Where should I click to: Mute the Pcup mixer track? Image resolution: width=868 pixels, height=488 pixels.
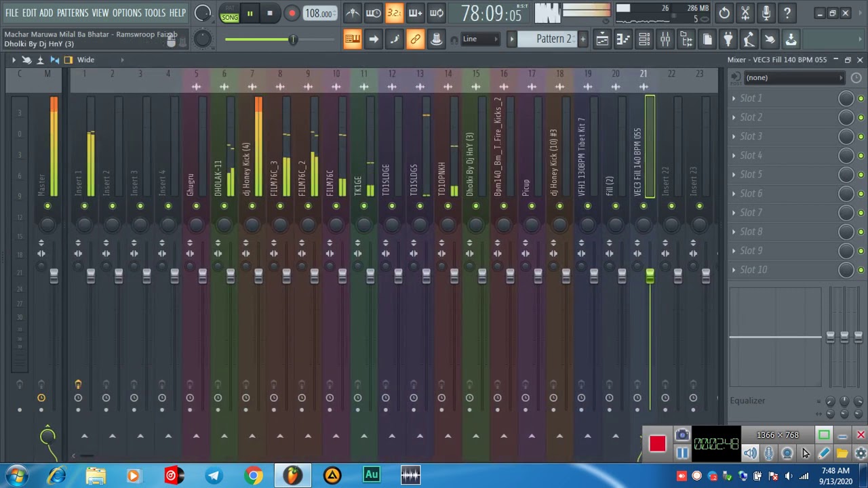click(532, 206)
